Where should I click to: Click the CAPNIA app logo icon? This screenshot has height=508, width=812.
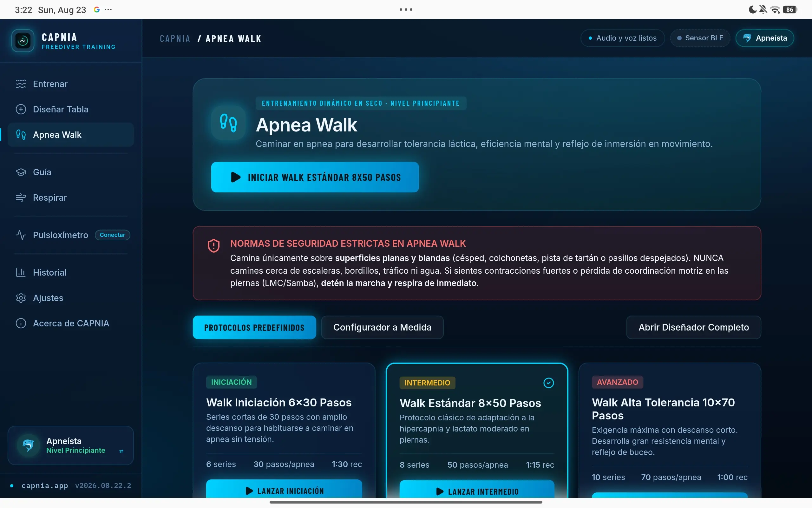click(x=23, y=41)
